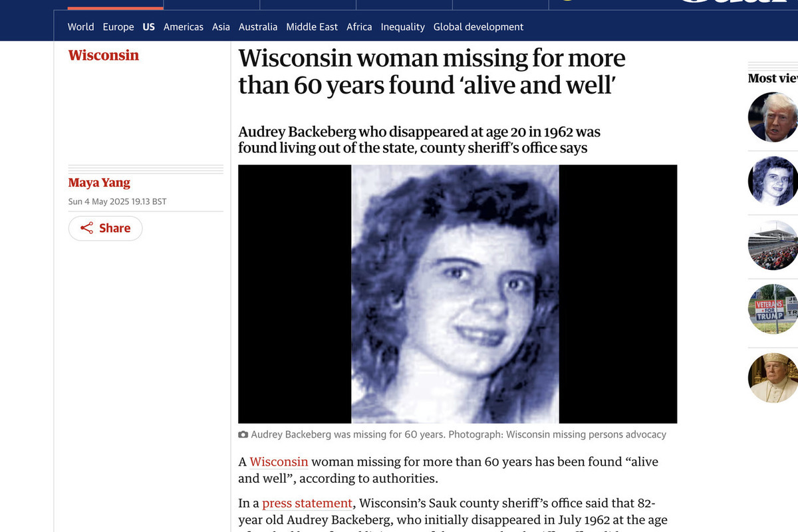Screen dimensions: 798x532
Task: Open the Europe section
Action: pos(118,27)
